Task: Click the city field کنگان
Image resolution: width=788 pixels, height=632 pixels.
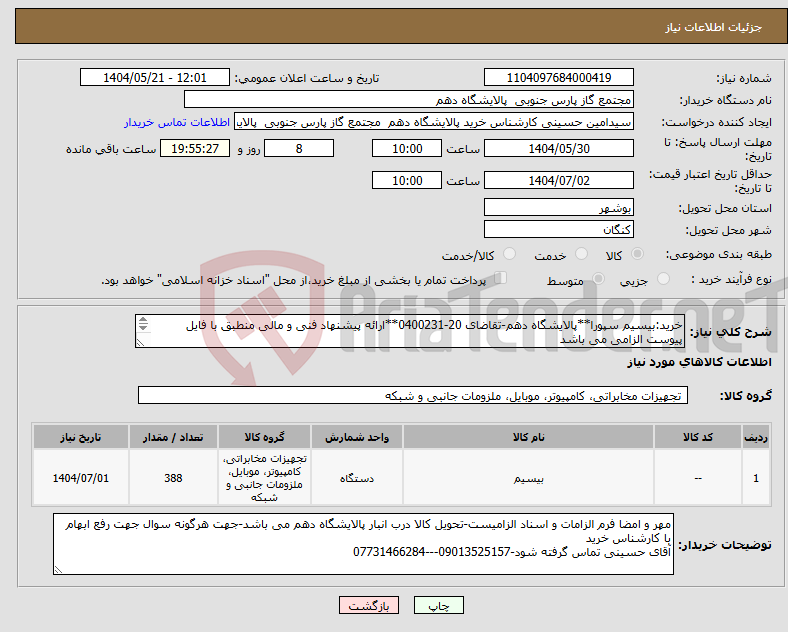Action: click(558, 230)
